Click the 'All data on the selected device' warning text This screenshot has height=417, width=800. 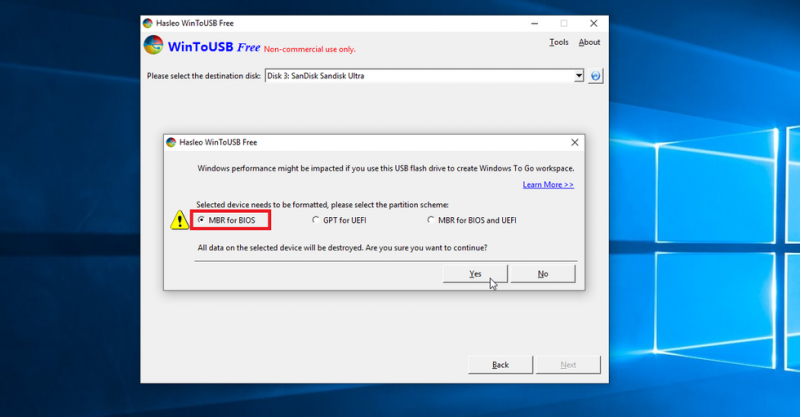[x=342, y=248]
